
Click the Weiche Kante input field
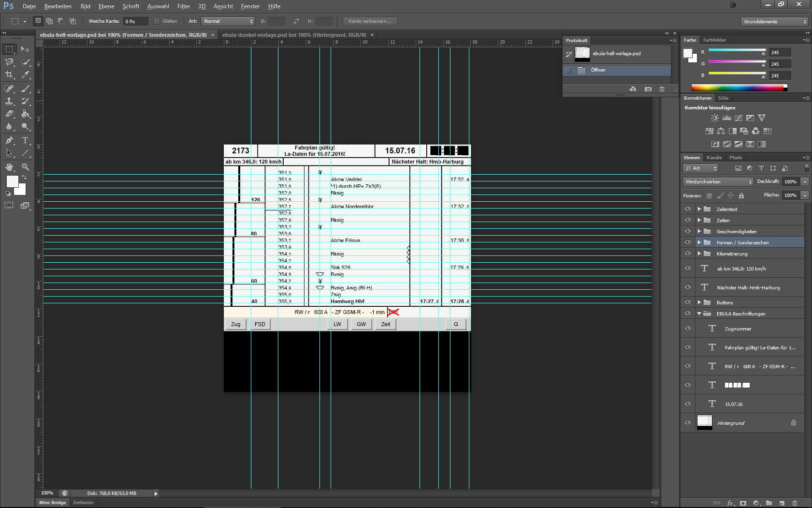point(135,21)
